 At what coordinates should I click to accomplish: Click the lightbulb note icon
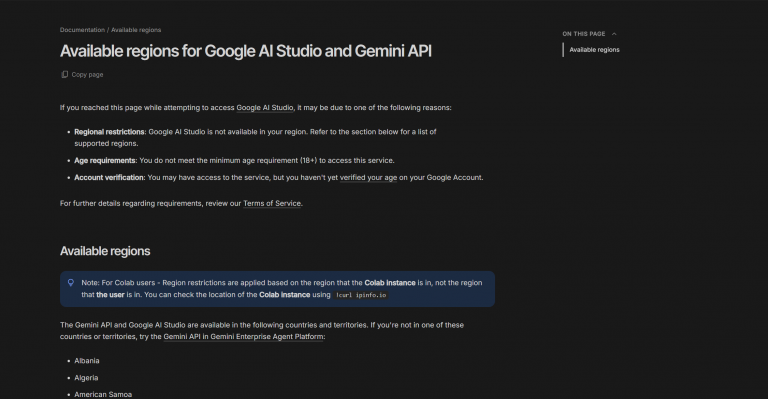71,282
